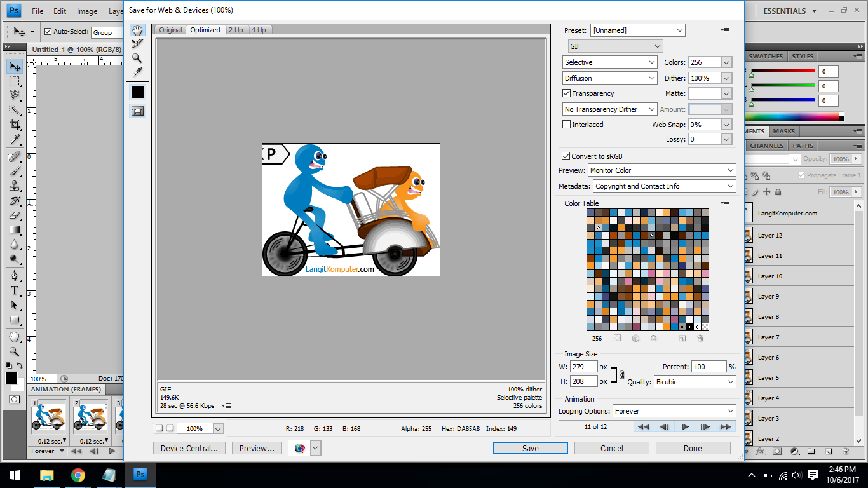The width and height of the screenshot is (868, 488).
Task: Snap selected colors to web palette cube icon
Action: point(635,337)
